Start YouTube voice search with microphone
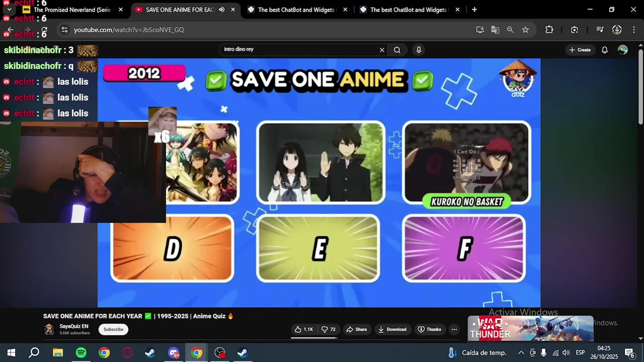This screenshot has width=644, height=362. pyautogui.click(x=419, y=50)
